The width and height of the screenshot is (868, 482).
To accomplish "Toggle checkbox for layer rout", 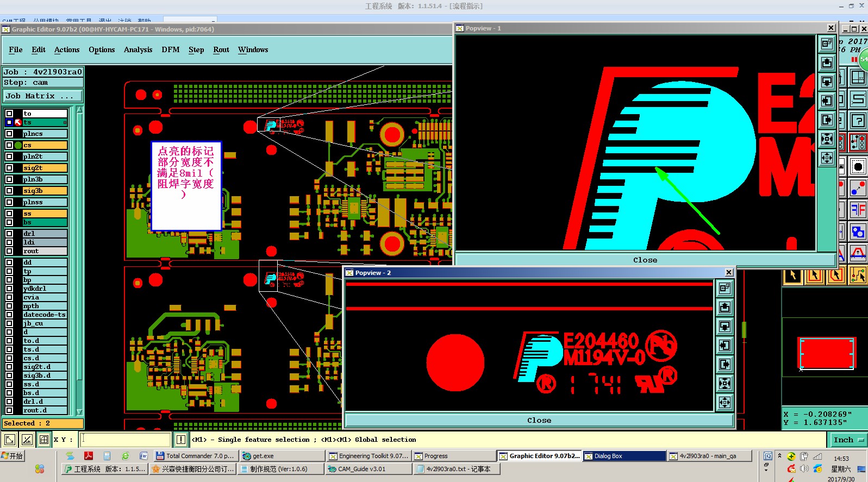I will pos(9,251).
